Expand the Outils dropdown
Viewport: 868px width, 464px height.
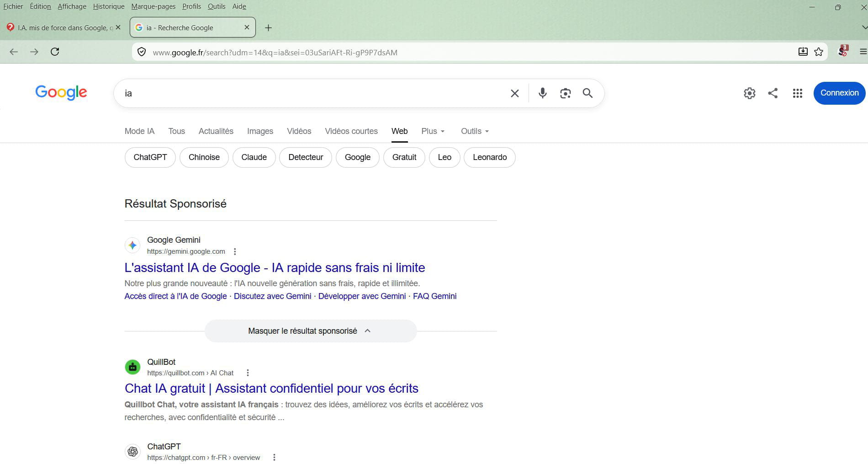475,131
